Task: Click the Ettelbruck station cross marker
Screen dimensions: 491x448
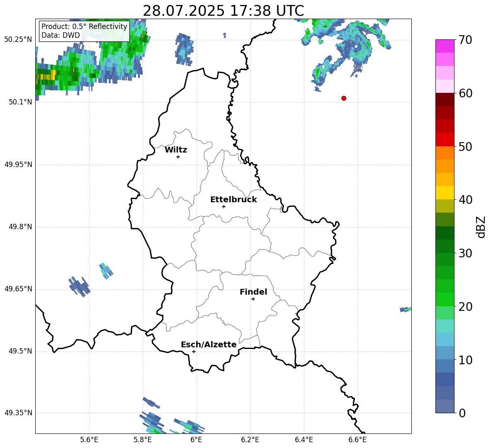Action: pos(224,206)
